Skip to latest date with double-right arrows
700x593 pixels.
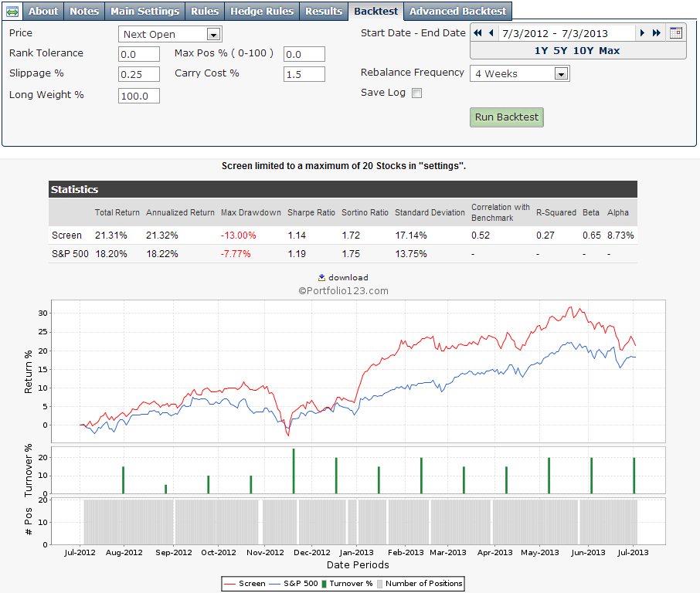click(654, 32)
